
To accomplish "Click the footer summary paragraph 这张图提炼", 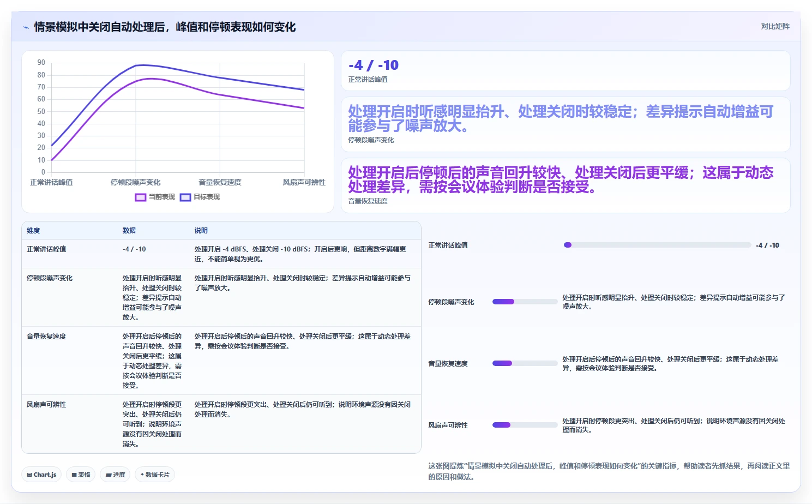I will [x=609, y=471].
